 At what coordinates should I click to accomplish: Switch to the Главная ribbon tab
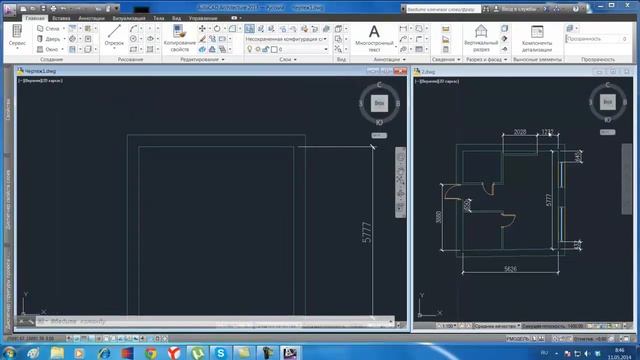pyautogui.click(x=35, y=18)
